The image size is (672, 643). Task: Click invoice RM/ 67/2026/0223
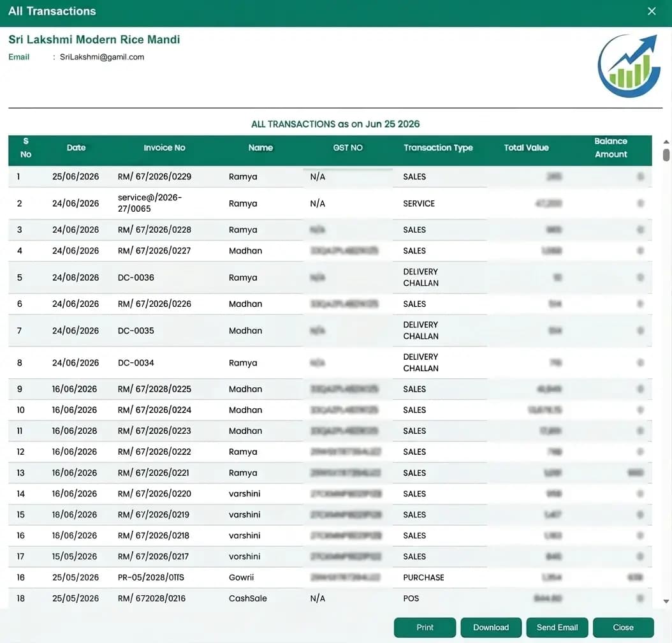tap(154, 431)
